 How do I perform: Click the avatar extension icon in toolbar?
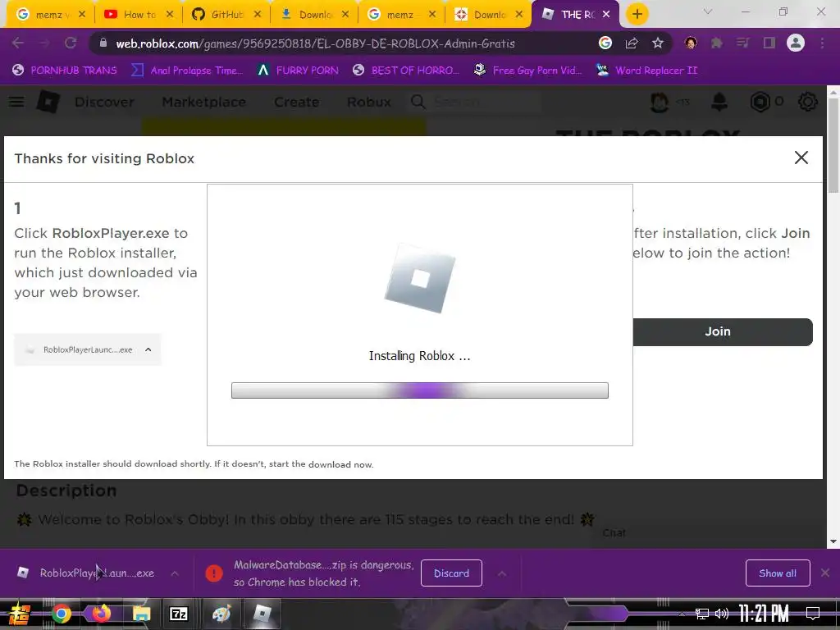coord(691,43)
